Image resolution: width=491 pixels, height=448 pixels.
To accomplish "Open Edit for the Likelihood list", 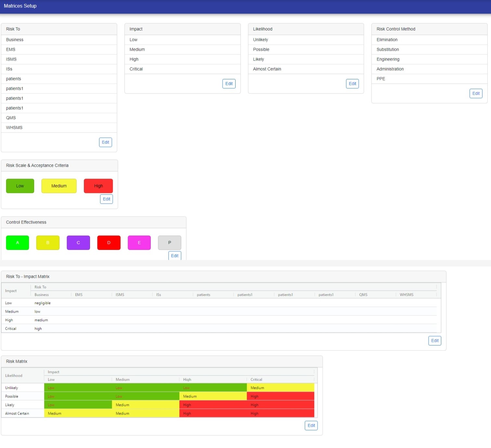I will click(x=352, y=84).
